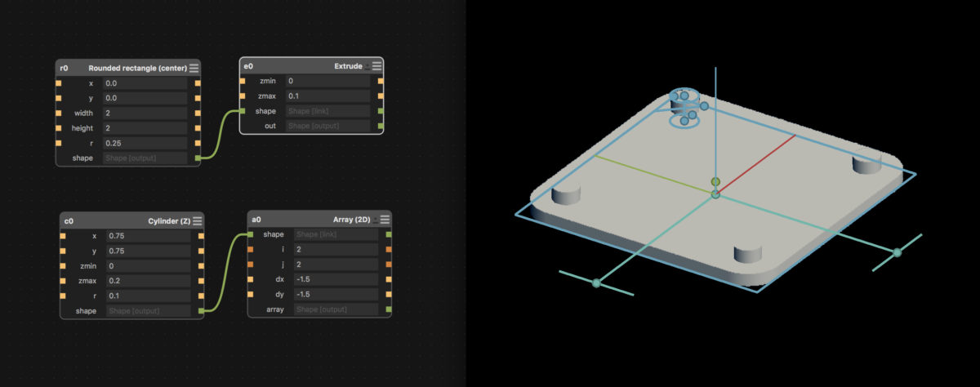Image resolution: width=980 pixels, height=387 pixels.
Task: Click the c0 Shape [output] field
Action: [x=148, y=310]
